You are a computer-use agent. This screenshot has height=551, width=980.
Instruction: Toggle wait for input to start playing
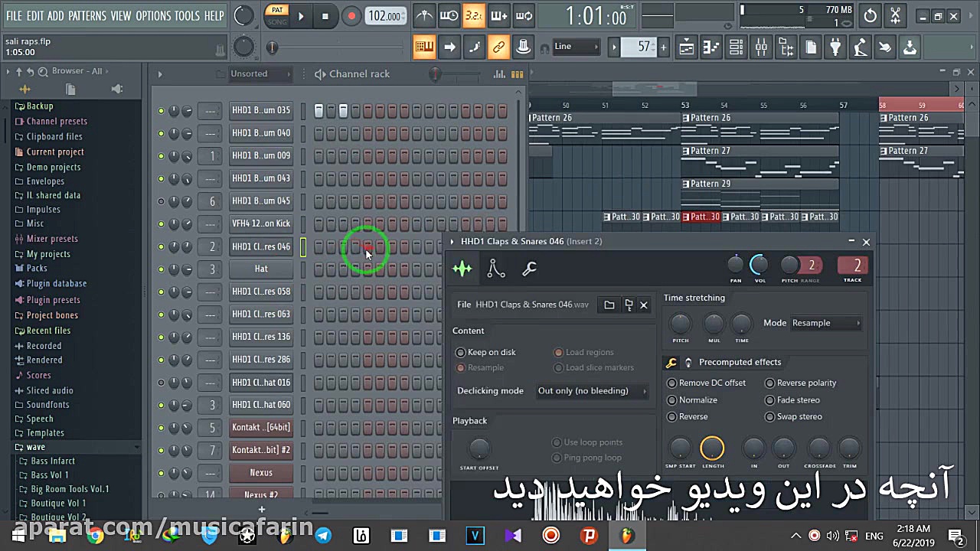pyautogui.click(x=449, y=15)
